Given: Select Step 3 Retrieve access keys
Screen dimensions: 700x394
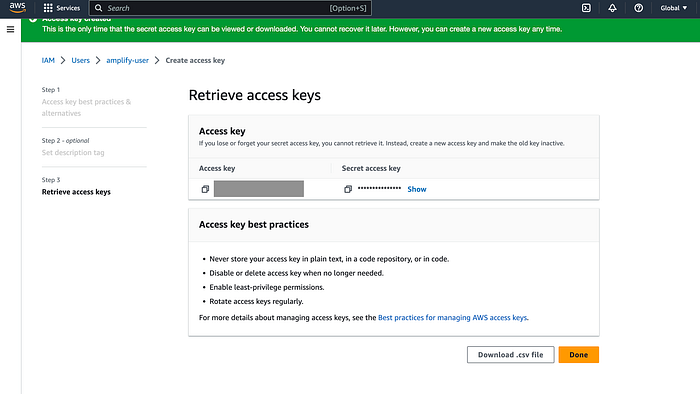Looking at the screenshot, I should [76, 192].
